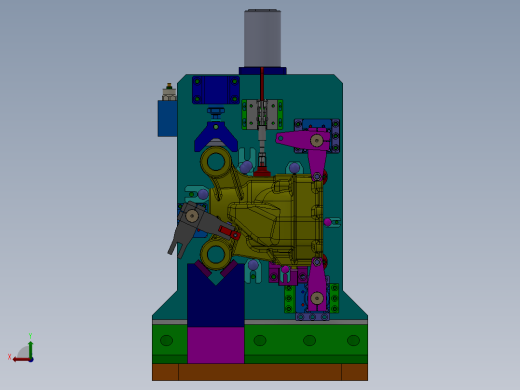Select the small red pin on the gray lever
This screenshot has width=520, height=390.
coord(229,232)
